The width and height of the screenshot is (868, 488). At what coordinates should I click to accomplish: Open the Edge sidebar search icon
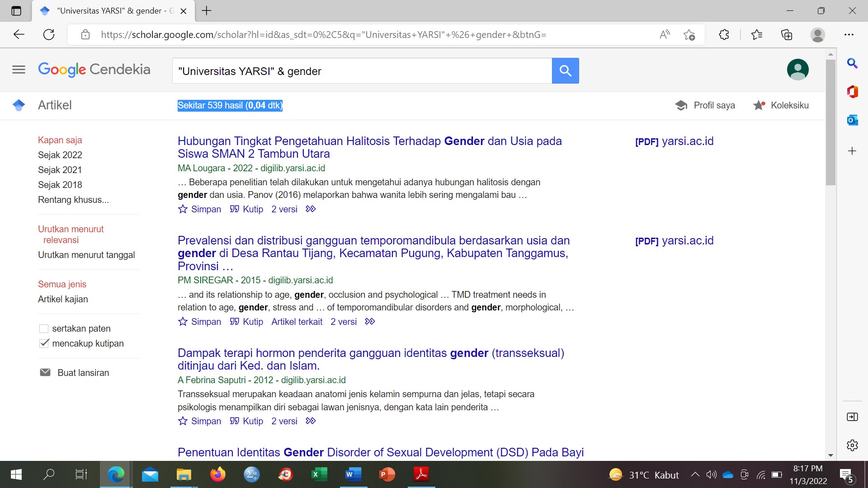click(x=852, y=63)
